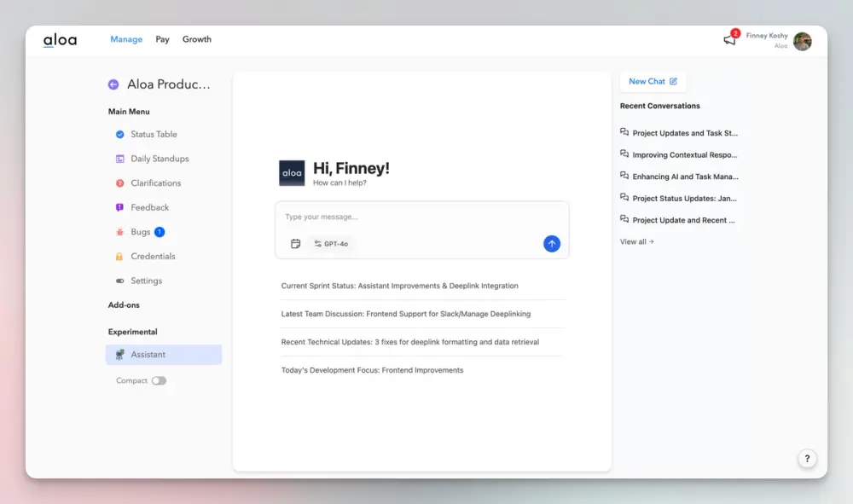Click the aloa logo in header
The height and width of the screenshot is (504, 853).
60,40
